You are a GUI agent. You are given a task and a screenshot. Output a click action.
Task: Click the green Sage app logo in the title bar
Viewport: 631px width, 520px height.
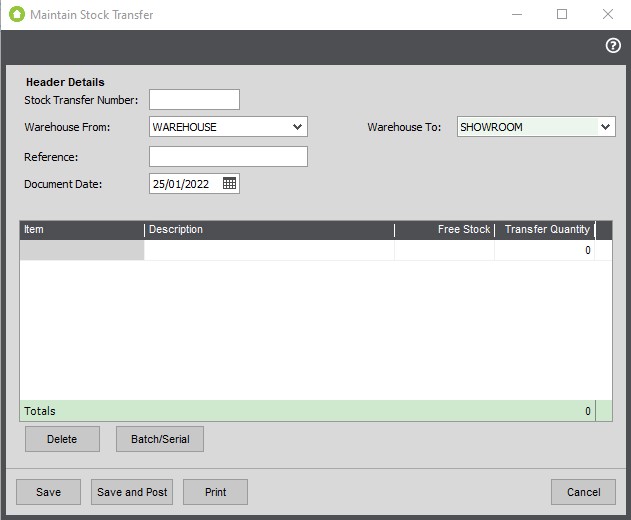click(x=17, y=14)
